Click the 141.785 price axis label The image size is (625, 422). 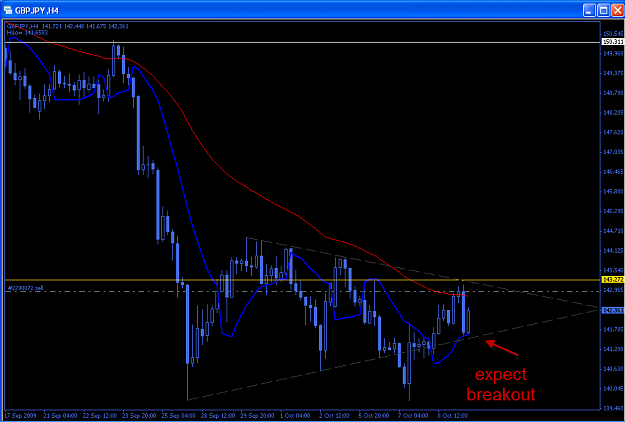(613, 329)
